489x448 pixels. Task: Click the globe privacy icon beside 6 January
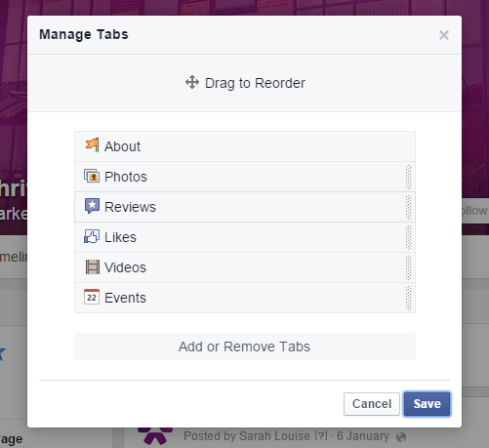click(x=401, y=437)
